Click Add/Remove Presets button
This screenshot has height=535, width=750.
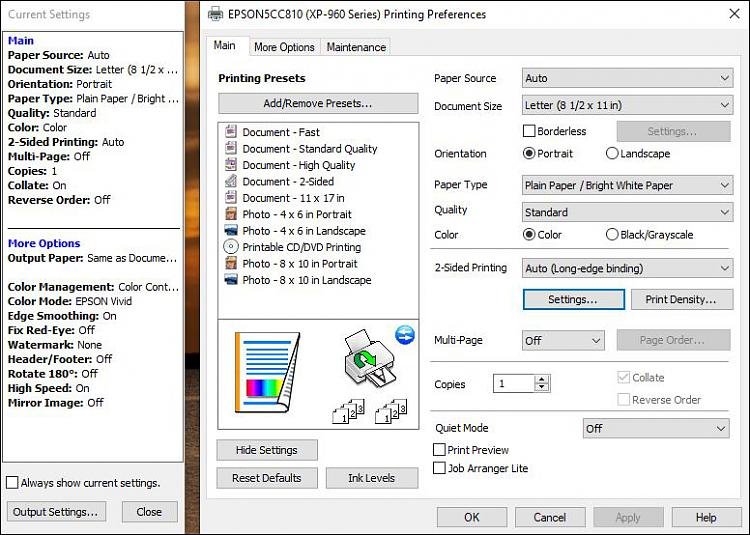tap(318, 103)
